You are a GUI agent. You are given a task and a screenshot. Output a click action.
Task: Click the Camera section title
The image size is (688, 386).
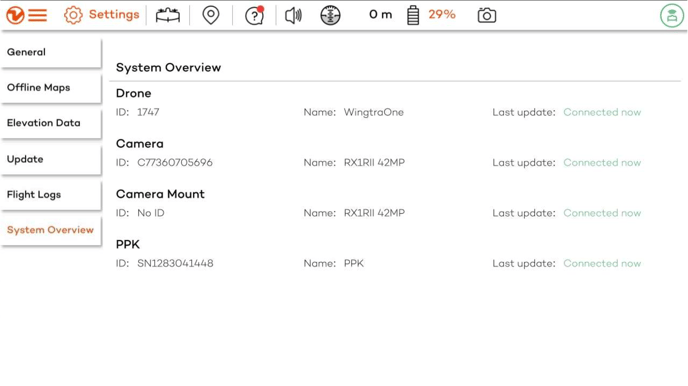[140, 144]
